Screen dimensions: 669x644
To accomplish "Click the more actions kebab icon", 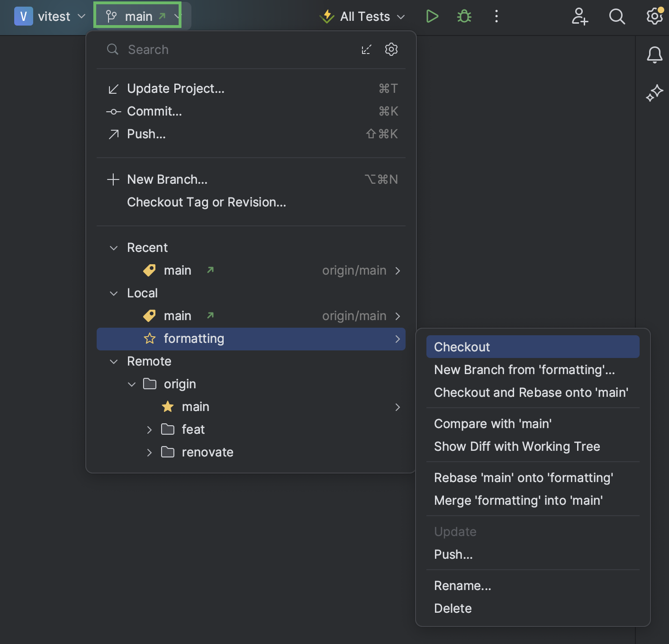I will coord(496,16).
